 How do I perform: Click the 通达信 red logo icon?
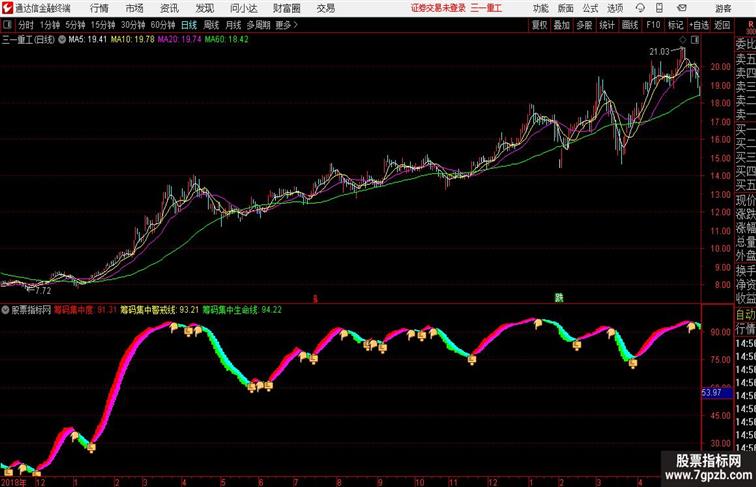click(x=7, y=8)
